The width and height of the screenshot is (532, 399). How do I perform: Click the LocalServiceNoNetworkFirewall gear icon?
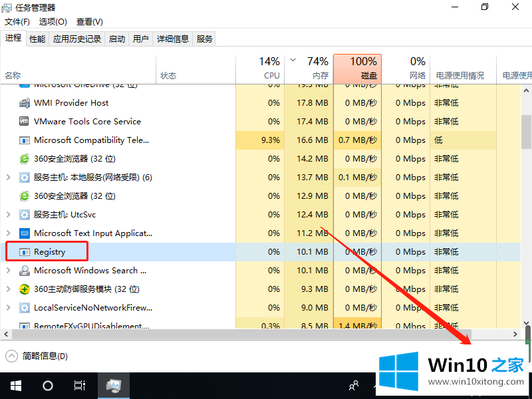click(25, 308)
